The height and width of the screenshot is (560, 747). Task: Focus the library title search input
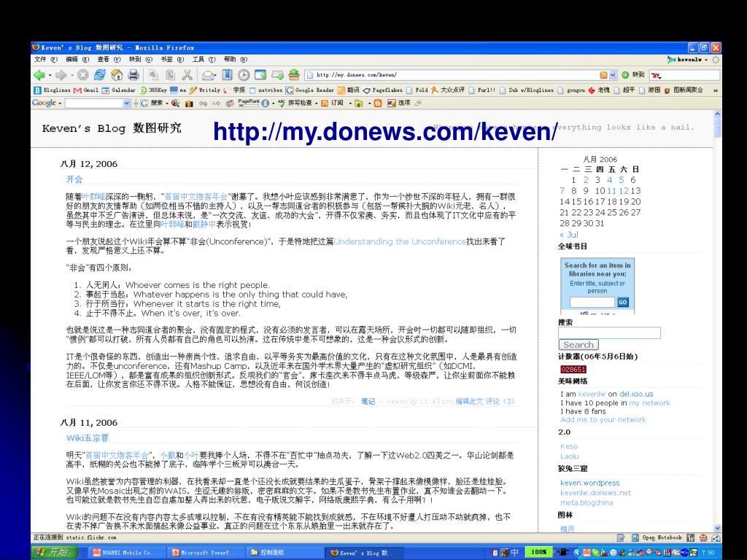[x=592, y=302]
